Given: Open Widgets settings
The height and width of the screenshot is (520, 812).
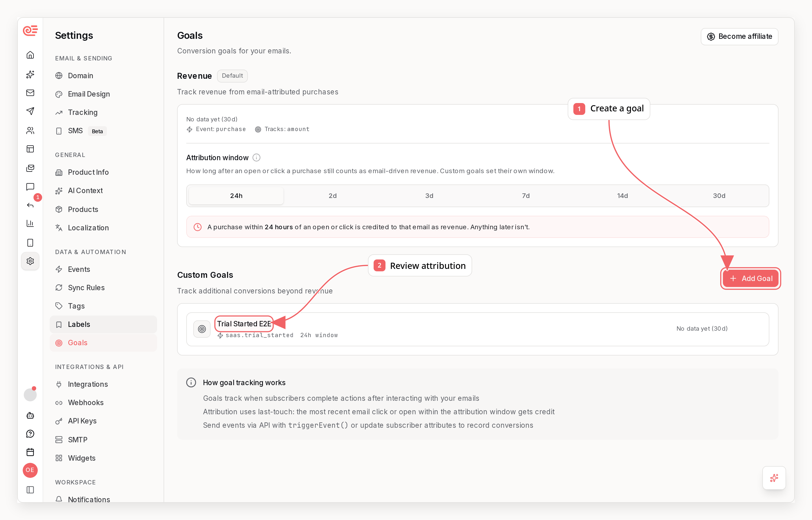Looking at the screenshot, I should 103,458.
